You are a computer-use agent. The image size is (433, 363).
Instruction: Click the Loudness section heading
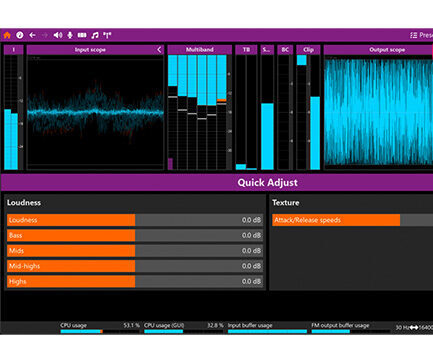(24, 203)
